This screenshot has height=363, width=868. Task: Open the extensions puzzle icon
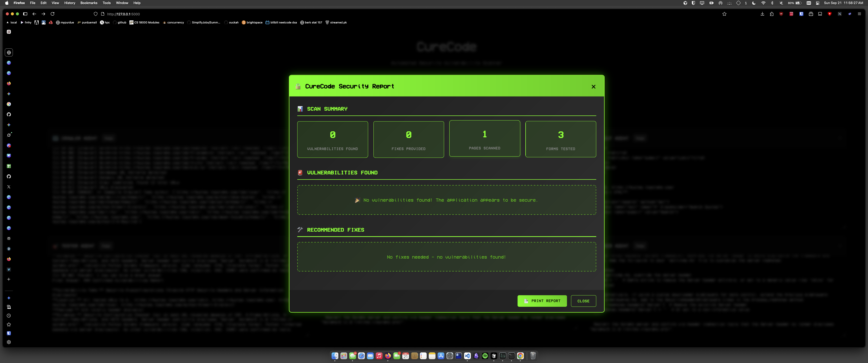(x=772, y=14)
